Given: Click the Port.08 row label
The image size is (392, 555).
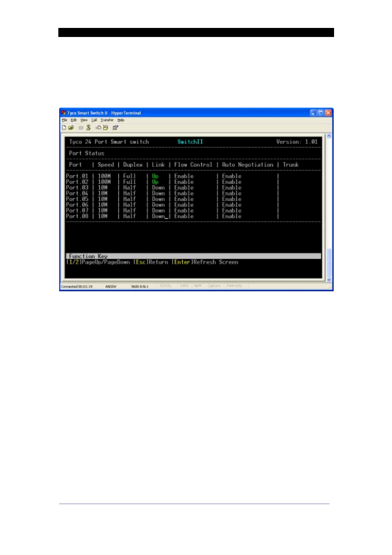Looking at the screenshot, I should click(77, 216).
